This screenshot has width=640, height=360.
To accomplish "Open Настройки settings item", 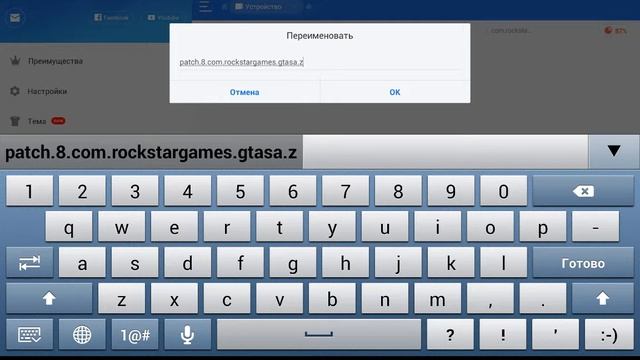I will [38, 91].
